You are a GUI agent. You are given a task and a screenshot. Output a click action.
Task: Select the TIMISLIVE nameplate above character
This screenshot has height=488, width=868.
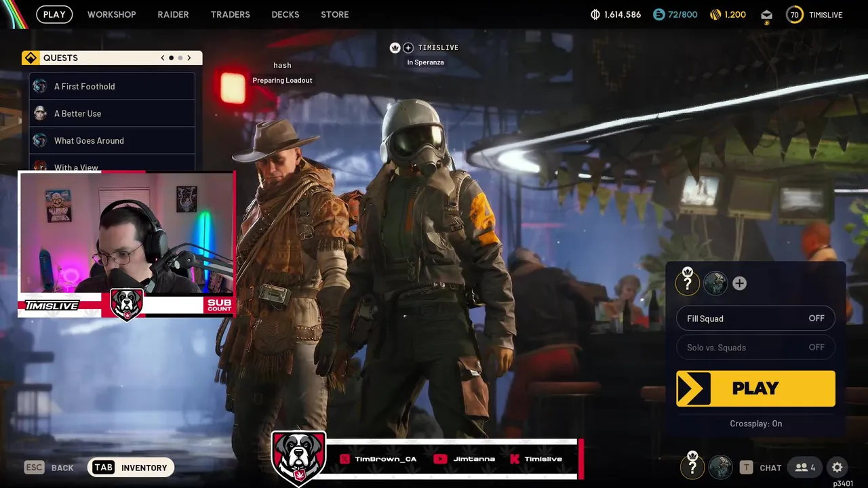pyautogui.click(x=438, y=47)
